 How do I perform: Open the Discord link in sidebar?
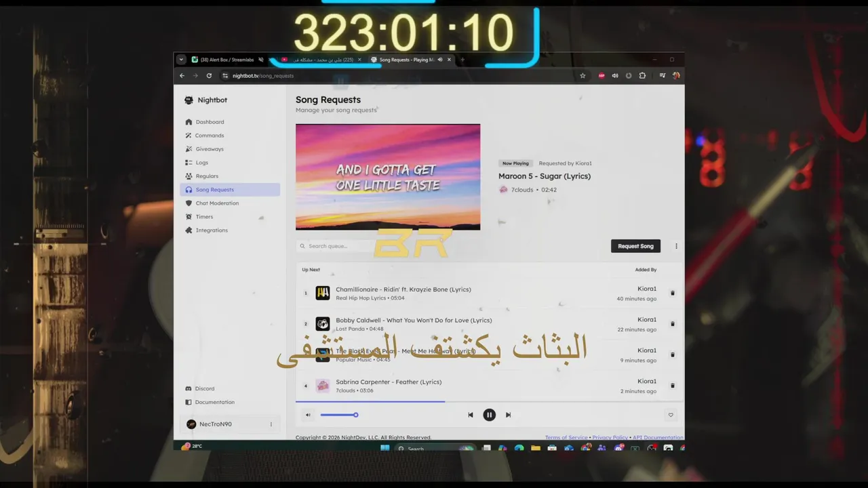pos(229,388)
